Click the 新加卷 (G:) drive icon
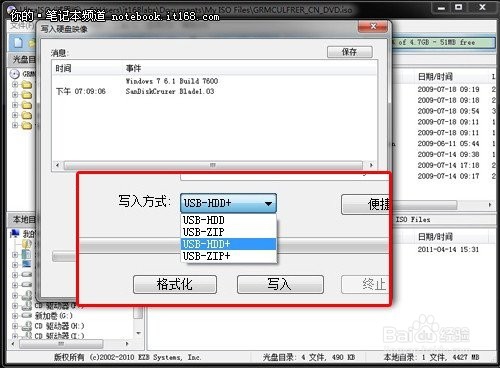 (x=27, y=315)
